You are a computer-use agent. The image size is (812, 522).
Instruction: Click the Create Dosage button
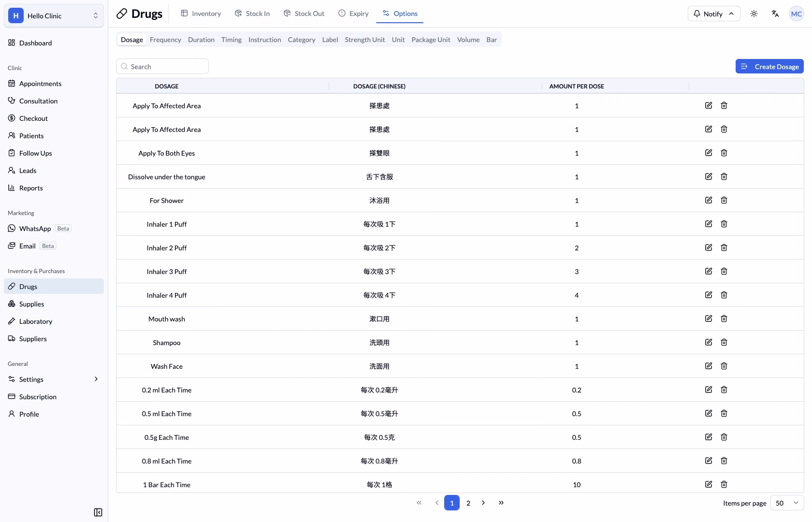[769, 66]
